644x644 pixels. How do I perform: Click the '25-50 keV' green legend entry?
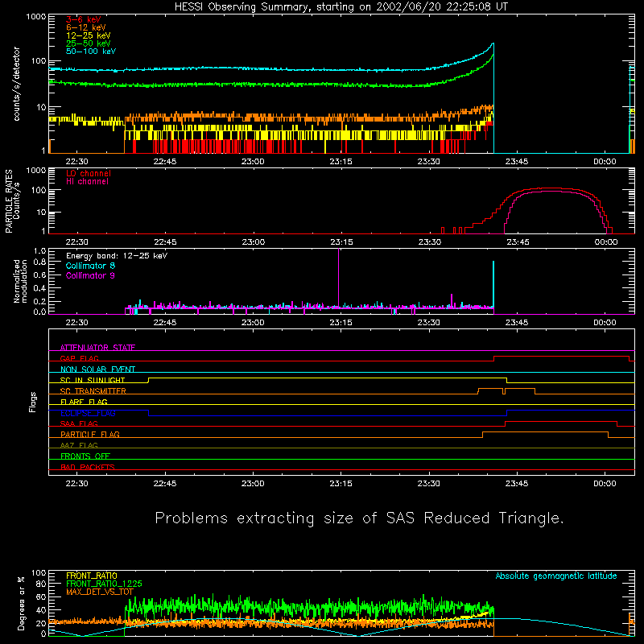pyautogui.click(x=89, y=43)
